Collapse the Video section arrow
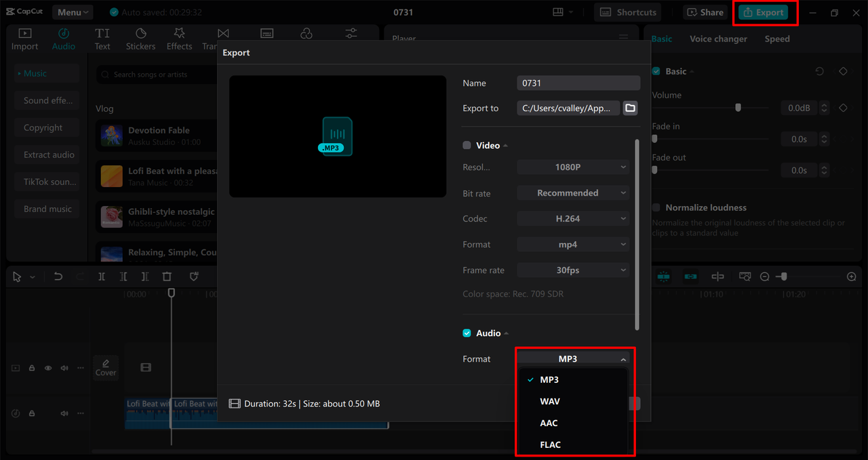868x460 pixels. click(505, 146)
